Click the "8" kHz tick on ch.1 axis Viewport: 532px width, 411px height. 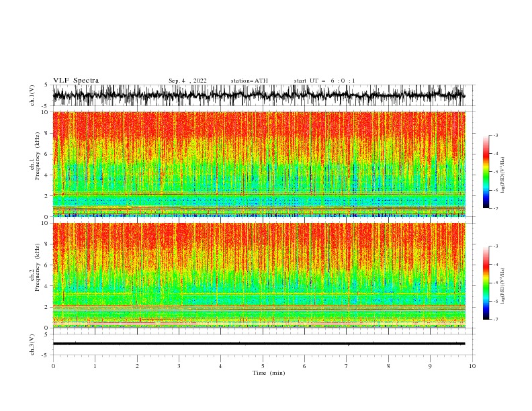(48, 133)
